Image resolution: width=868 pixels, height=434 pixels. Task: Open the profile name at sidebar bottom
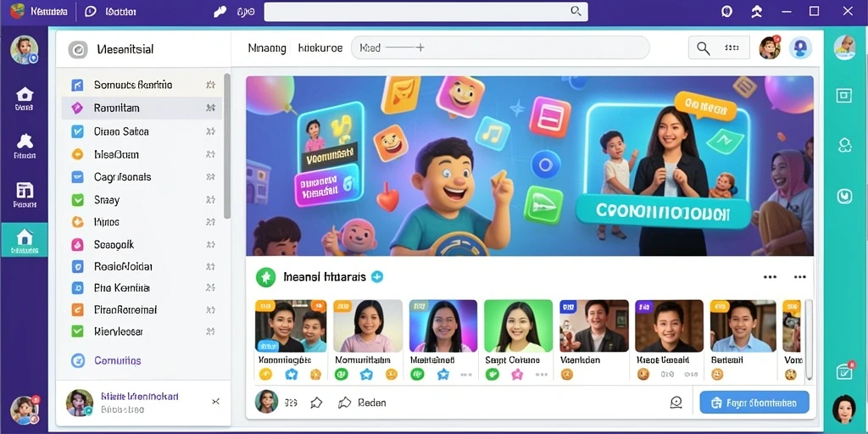tap(140, 397)
